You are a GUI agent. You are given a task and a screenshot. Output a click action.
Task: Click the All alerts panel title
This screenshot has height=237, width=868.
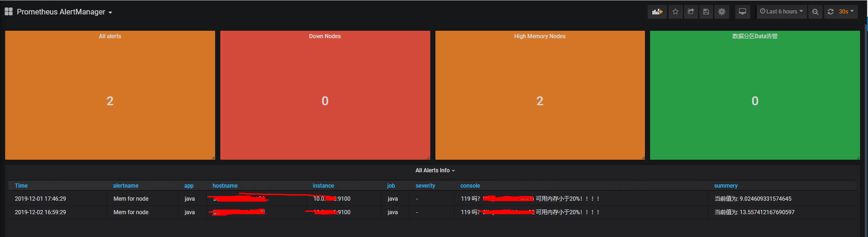[x=110, y=36]
